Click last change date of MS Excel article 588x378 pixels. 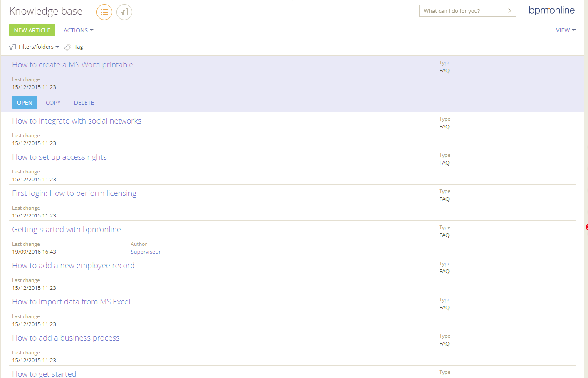(34, 324)
